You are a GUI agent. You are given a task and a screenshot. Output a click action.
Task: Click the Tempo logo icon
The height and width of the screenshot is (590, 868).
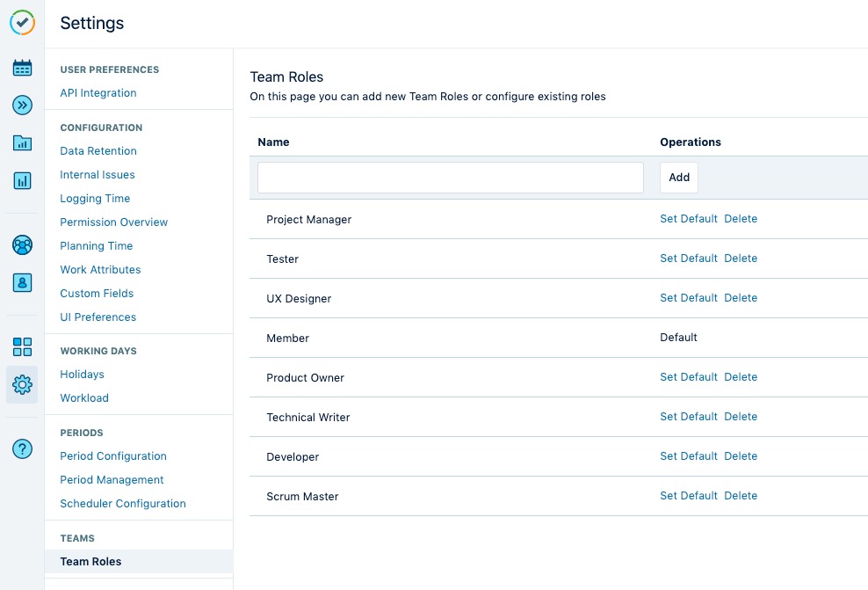click(23, 23)
